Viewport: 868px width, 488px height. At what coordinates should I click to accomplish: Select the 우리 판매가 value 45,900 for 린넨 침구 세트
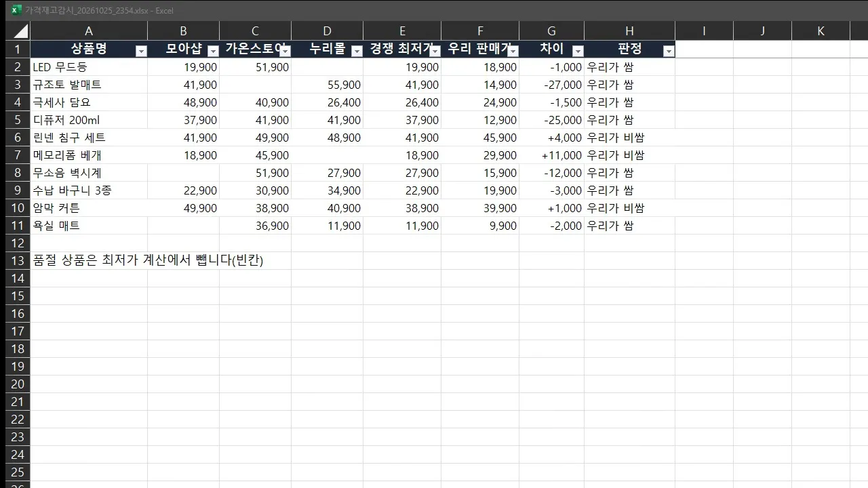pyautogui.click(x=480, y=138)
